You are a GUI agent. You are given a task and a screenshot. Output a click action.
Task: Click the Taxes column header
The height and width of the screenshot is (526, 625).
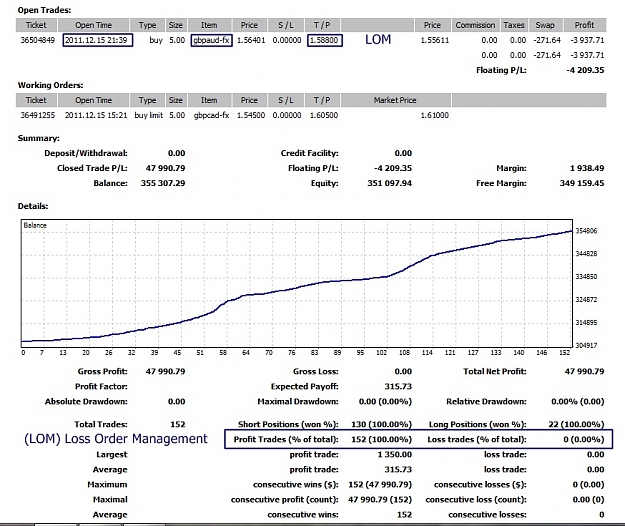click(x=513, y=25)
